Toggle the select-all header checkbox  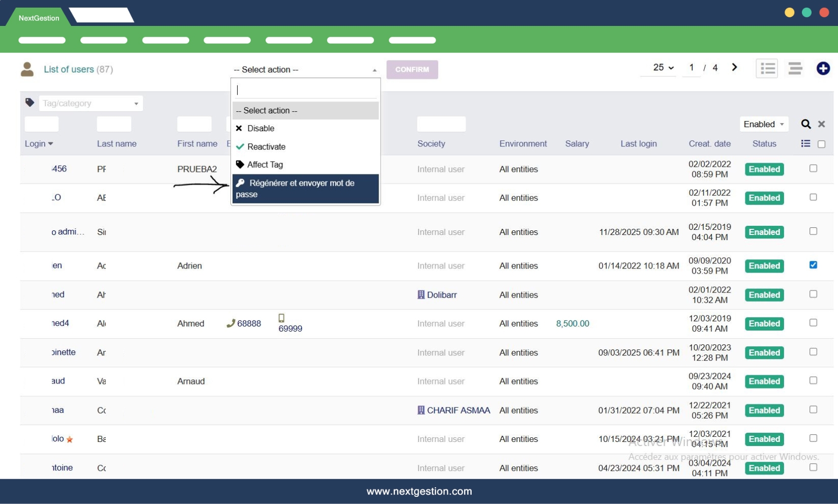(x=821, y=144)
